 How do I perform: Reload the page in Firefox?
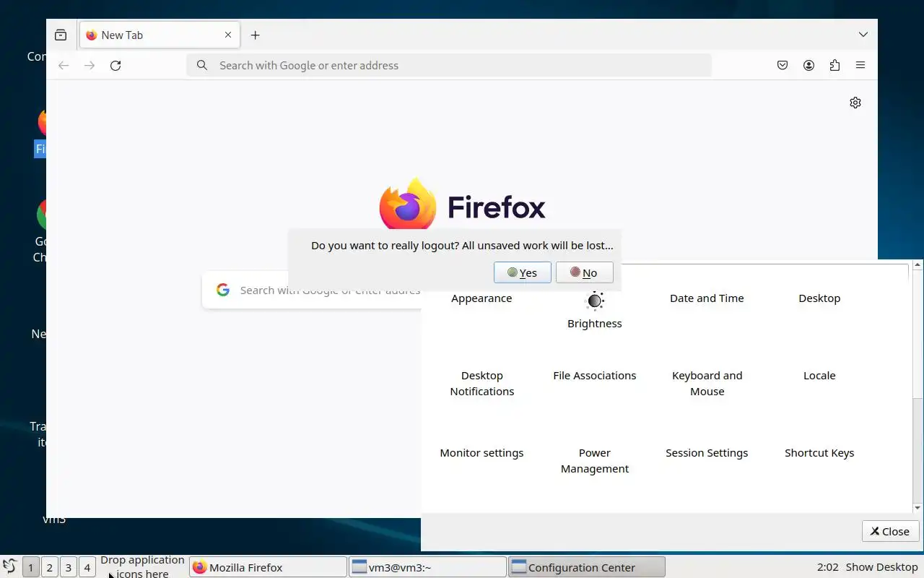tap(115, 65)
